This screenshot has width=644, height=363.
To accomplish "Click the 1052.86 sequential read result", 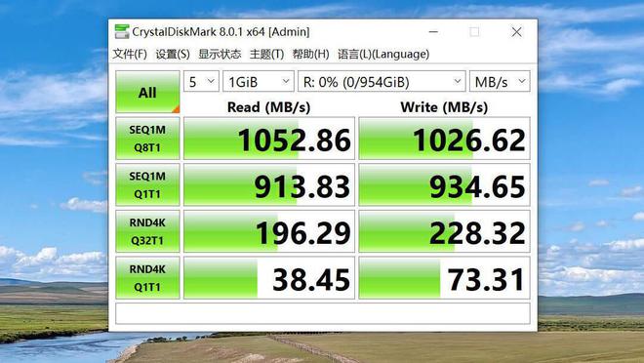I will [x=269, y=139].
